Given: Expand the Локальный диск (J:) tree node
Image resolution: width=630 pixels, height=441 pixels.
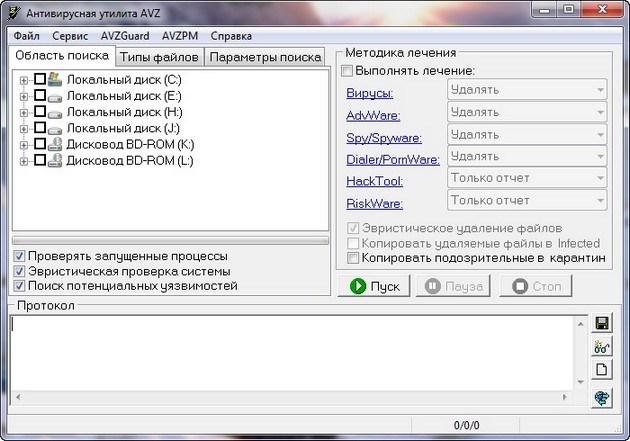Looking at the screenshot, I should tap(24, 129).
